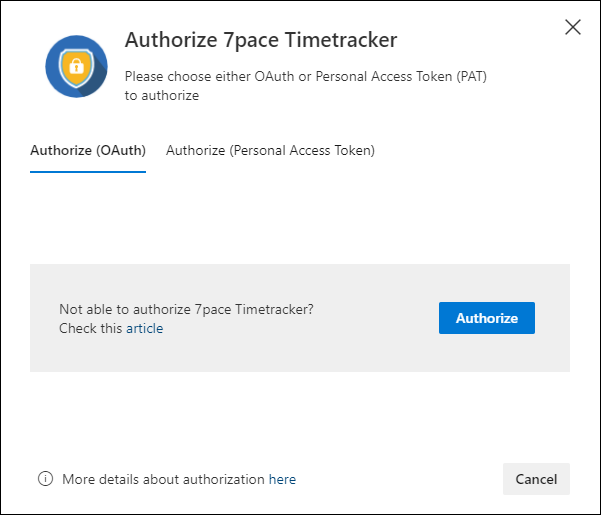Click the info circle icon
Viewport: 601px width, 515px height.
[45, 479]
